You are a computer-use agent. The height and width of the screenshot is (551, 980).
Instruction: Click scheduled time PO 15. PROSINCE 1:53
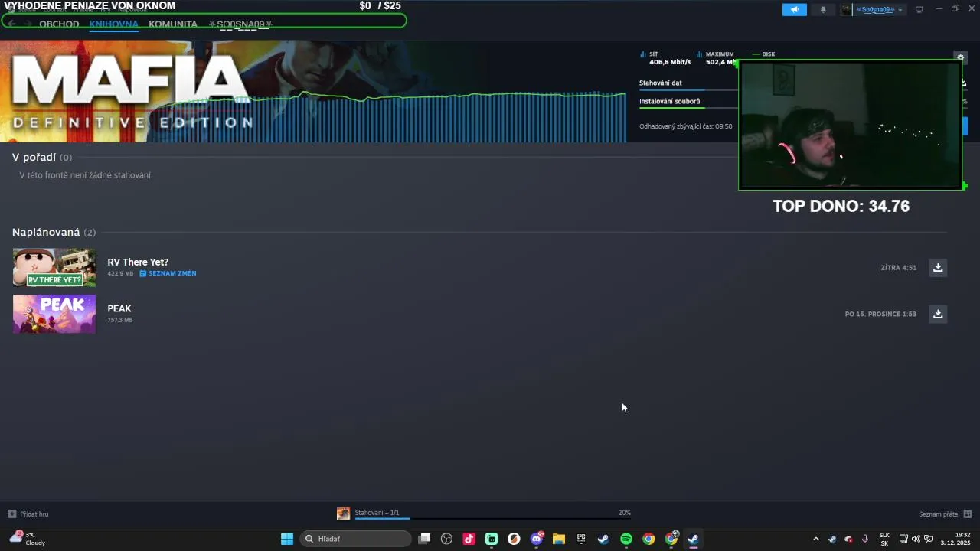(x=880, y=314)
